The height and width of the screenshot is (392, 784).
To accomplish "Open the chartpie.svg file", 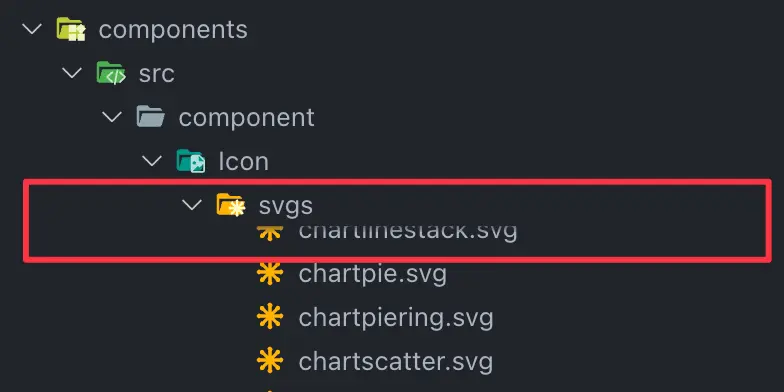I will 372,274.
